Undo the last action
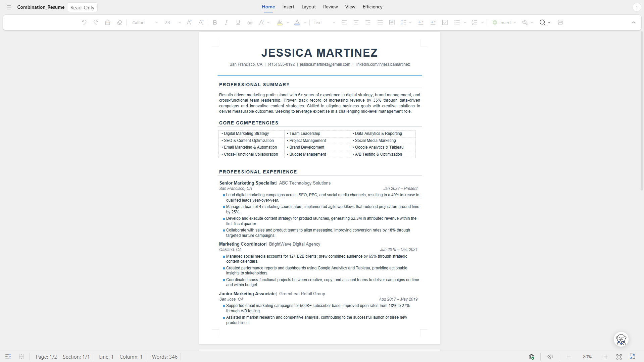This screenshot has height=362, width=644. 84,22
